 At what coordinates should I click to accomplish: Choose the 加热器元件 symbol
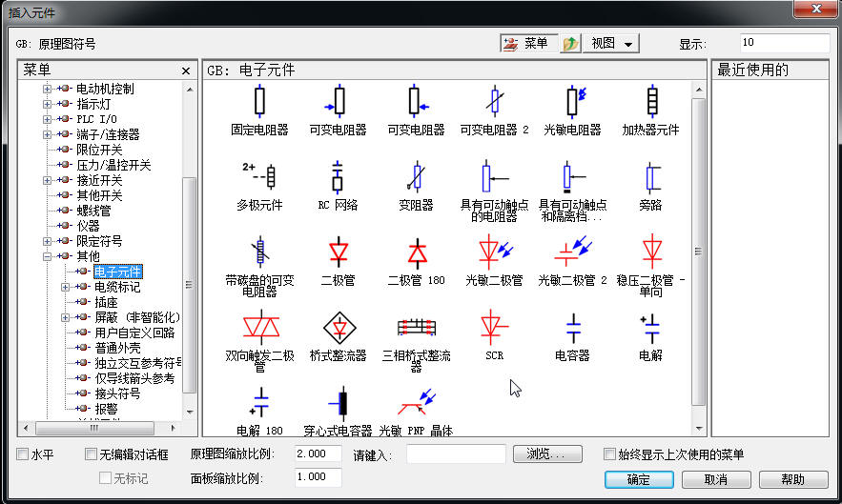[651, 101]
